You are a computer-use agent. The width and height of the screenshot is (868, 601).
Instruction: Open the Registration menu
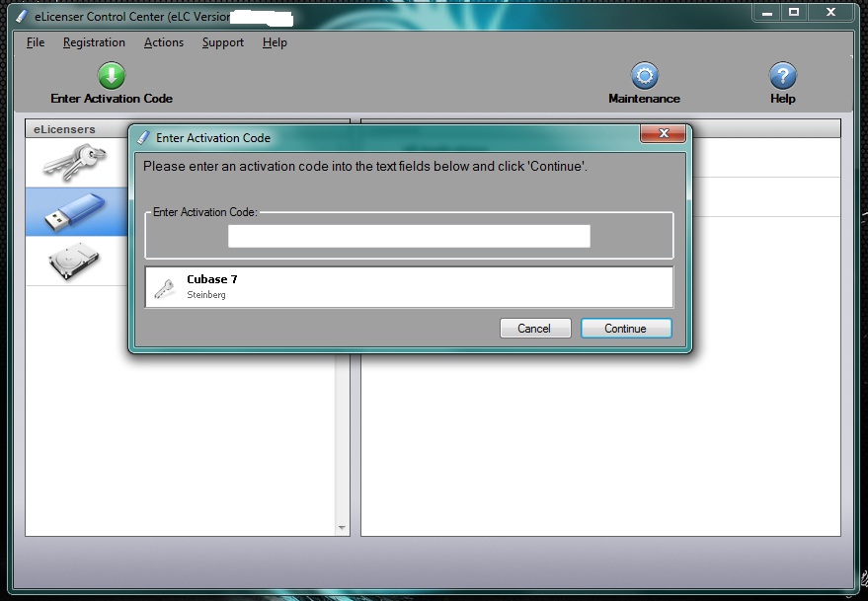click(x=94, y=42)
